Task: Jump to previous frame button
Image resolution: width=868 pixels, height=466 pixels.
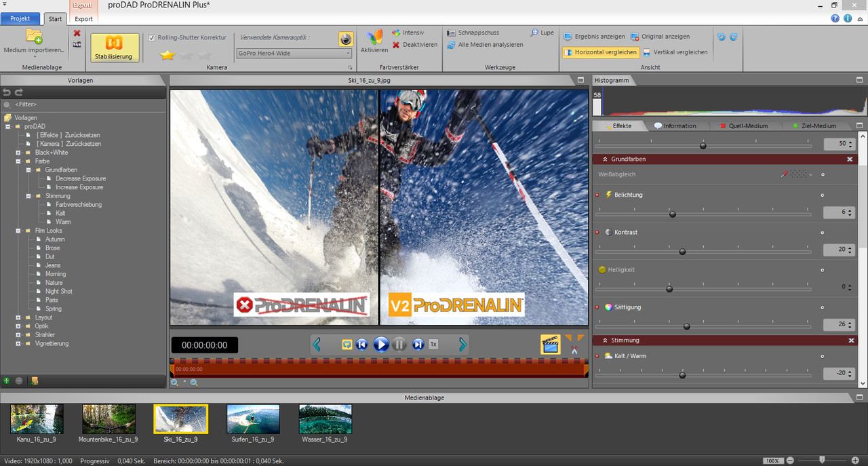Action: point(362,345)
